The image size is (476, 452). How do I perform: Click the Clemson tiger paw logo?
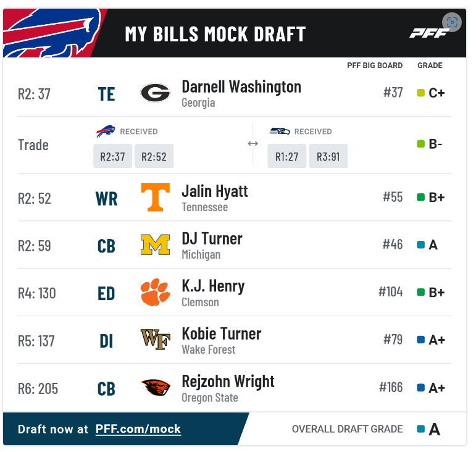[x=155, y=292]
